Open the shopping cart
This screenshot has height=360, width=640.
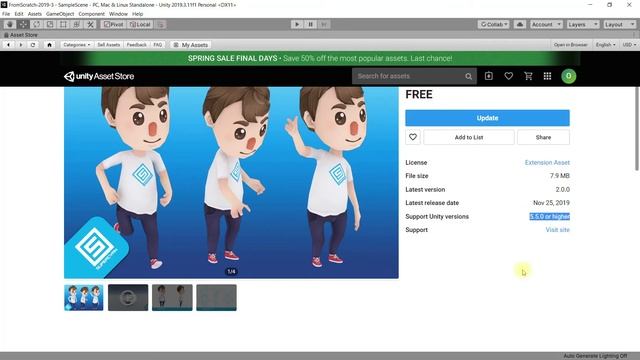click(528, 76)
